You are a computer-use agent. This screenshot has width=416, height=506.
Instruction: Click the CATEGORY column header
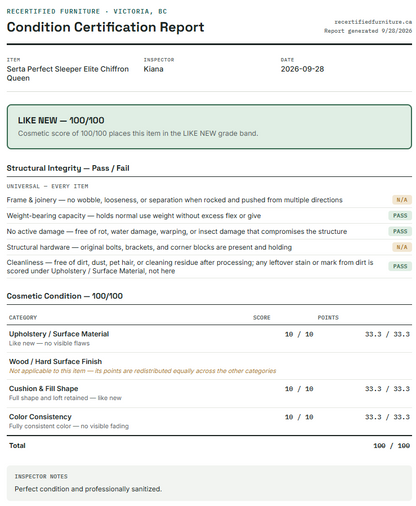coord(23,317)
